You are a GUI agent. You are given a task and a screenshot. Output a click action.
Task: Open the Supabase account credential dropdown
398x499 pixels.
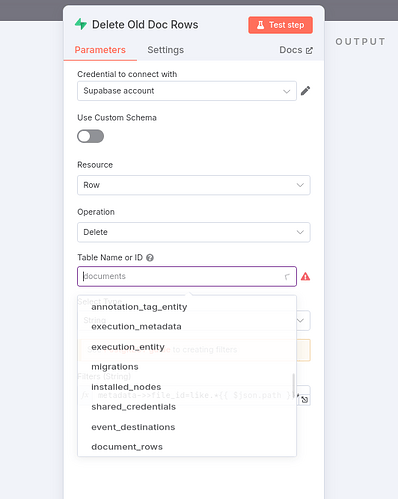point(187,91)
